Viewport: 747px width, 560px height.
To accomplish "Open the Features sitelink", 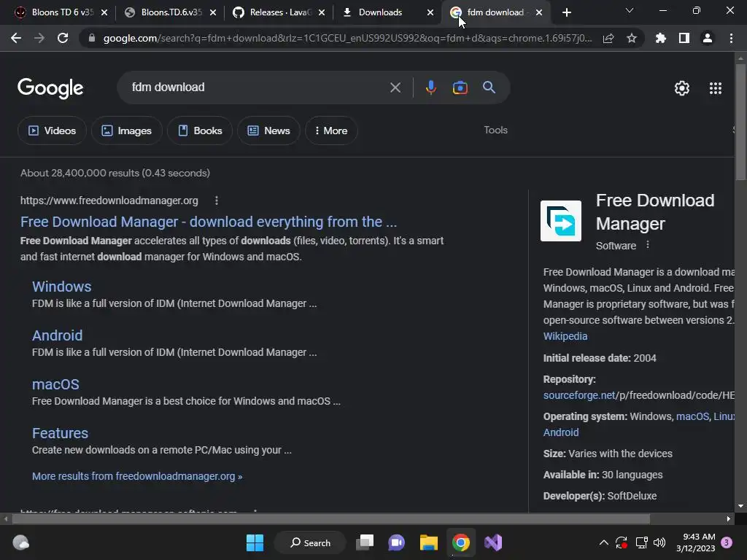I will (60, 433).
